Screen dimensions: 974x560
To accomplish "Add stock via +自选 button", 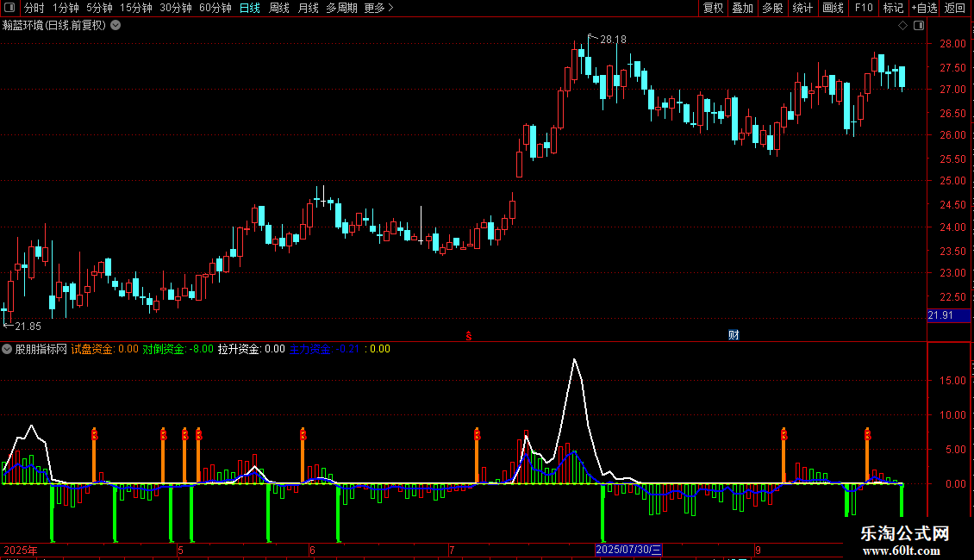I will [x=924, y=8].
